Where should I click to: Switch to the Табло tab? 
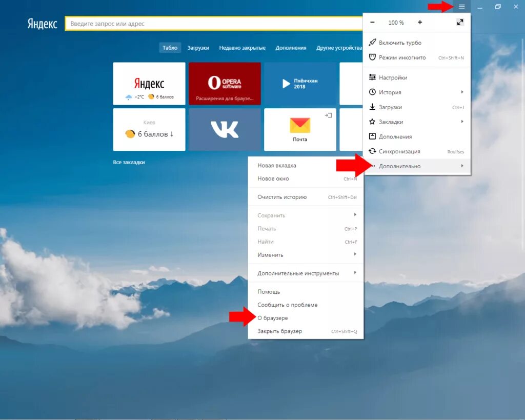[170, 48]
